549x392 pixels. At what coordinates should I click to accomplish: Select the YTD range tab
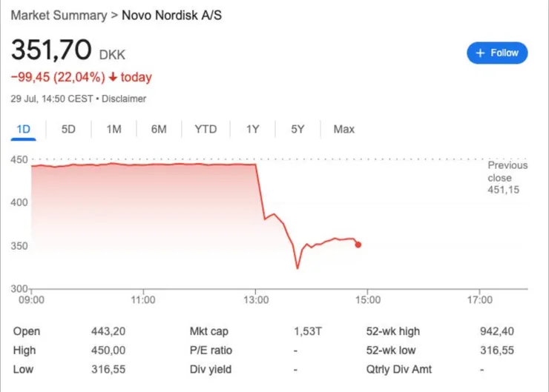206,129
